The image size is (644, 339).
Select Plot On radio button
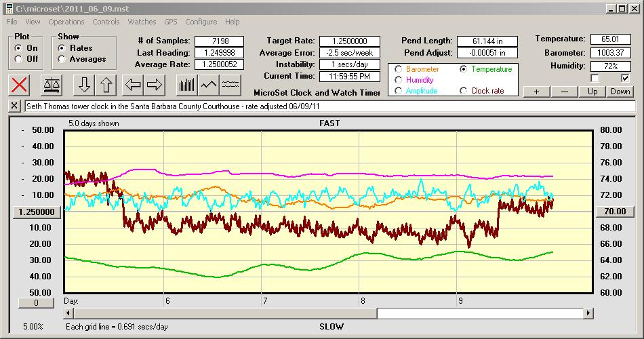[x=18, y=48]
